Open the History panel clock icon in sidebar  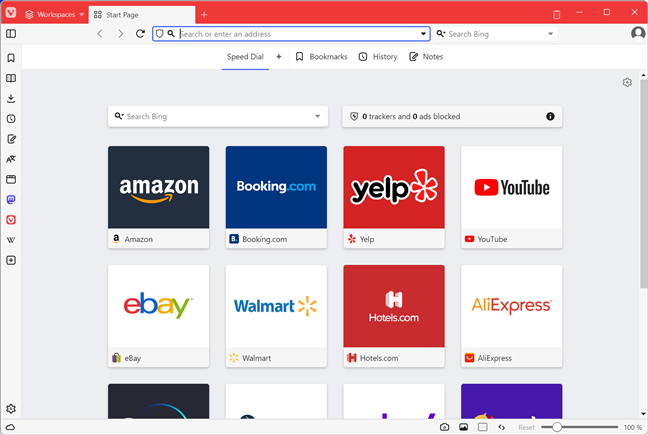pos(11,119)
